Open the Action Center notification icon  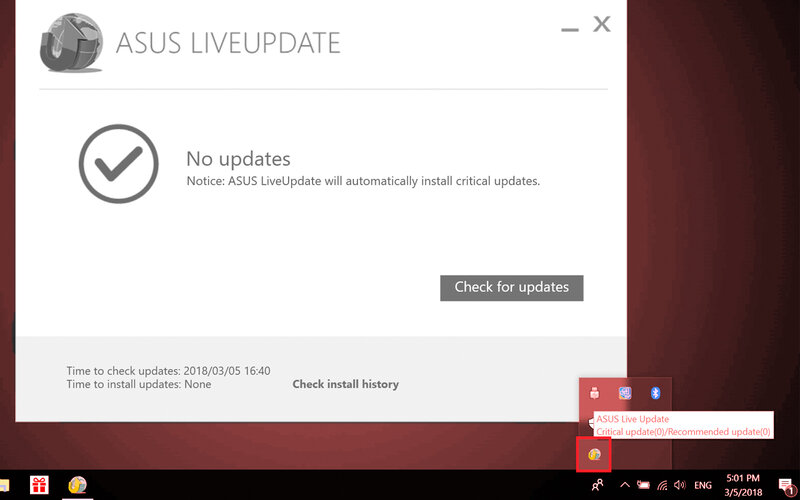tap(787, 486)
